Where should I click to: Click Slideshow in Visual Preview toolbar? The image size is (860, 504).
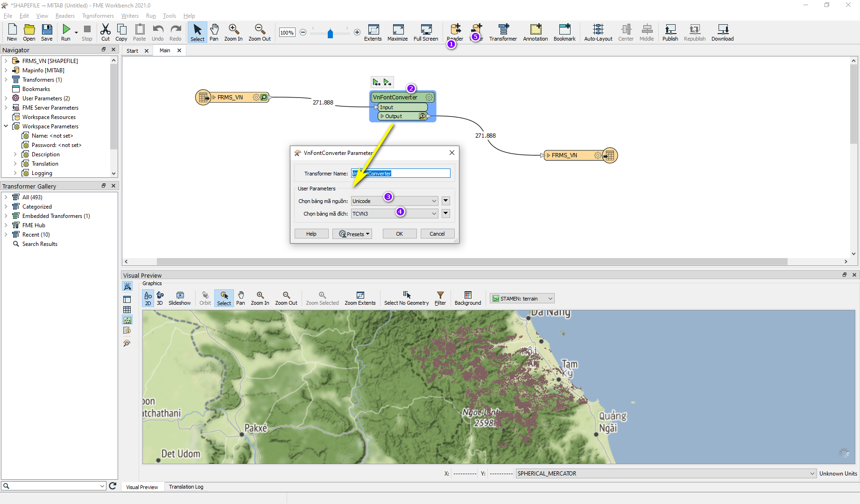pyautogui.click(x=180, y=298)
